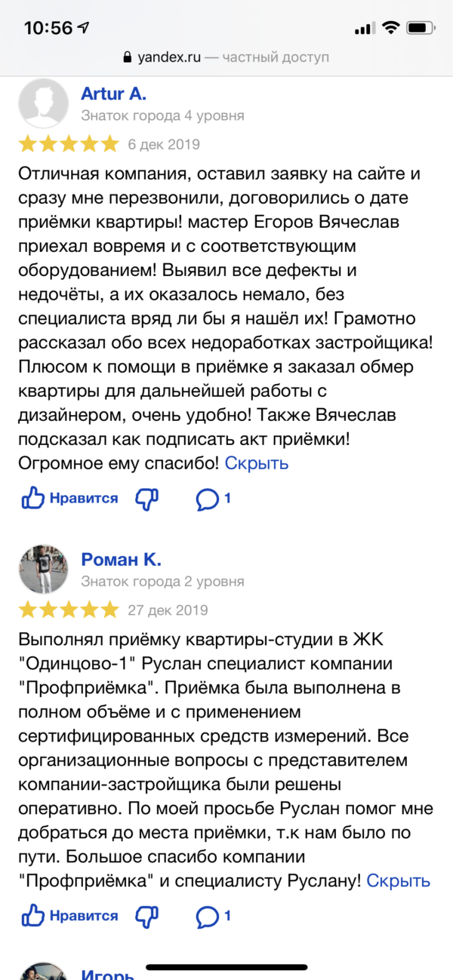Tap Роман's avatar photo
Image resolution: width=453 pixels, height=980 pixels.
click(x=42, y=568)
